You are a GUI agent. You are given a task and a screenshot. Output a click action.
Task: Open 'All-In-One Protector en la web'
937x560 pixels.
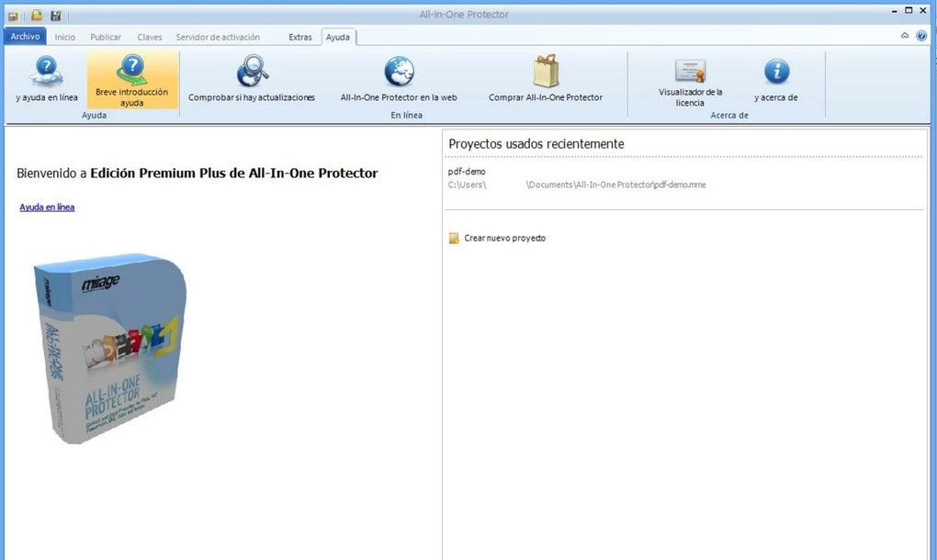tap(399, 79)
